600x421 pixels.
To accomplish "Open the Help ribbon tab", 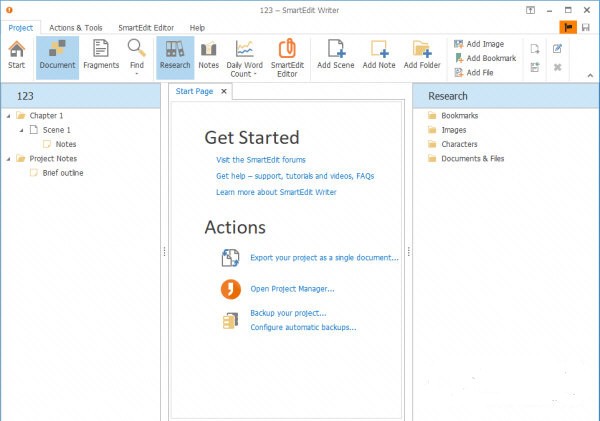I will (197, 28).
